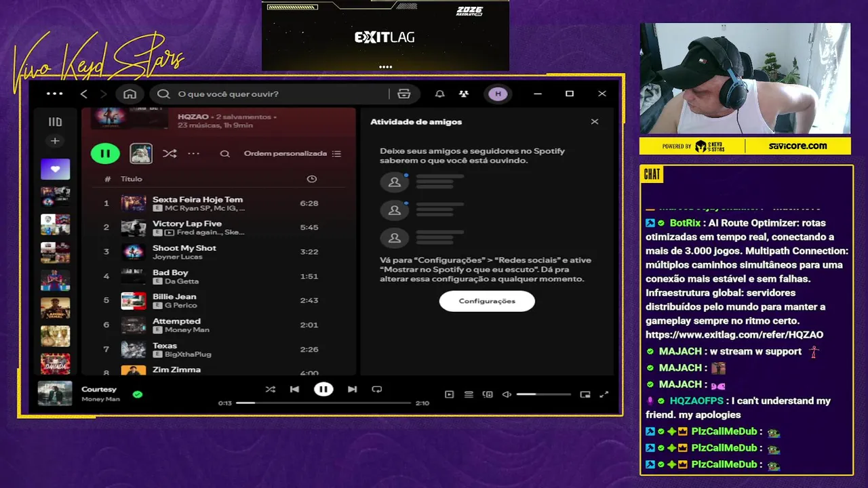Screen dimensions: 868x488
Task: Open now playing artist 'Money Man'
Action: pyautogui.click(x=100, y=399)
